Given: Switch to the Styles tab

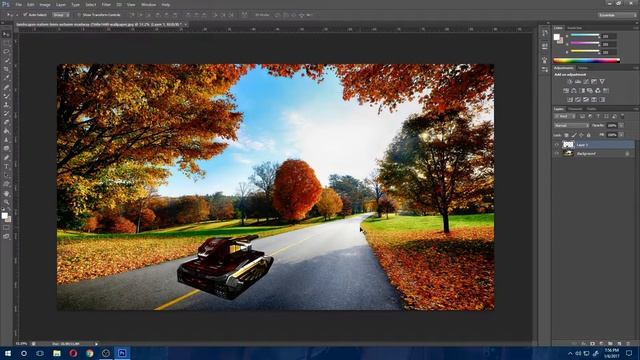Looking at the screenshot, I should coord(583,68).
